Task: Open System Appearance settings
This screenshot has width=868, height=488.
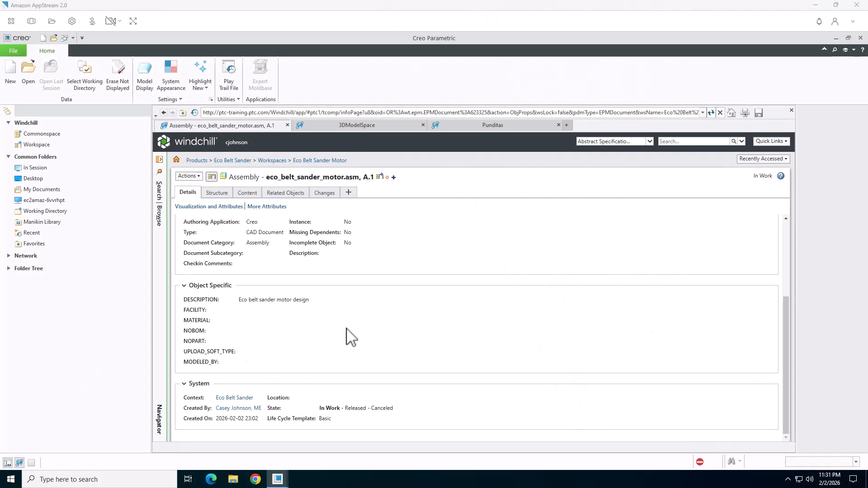Action: pyautogui.click(x=171, y=75)
